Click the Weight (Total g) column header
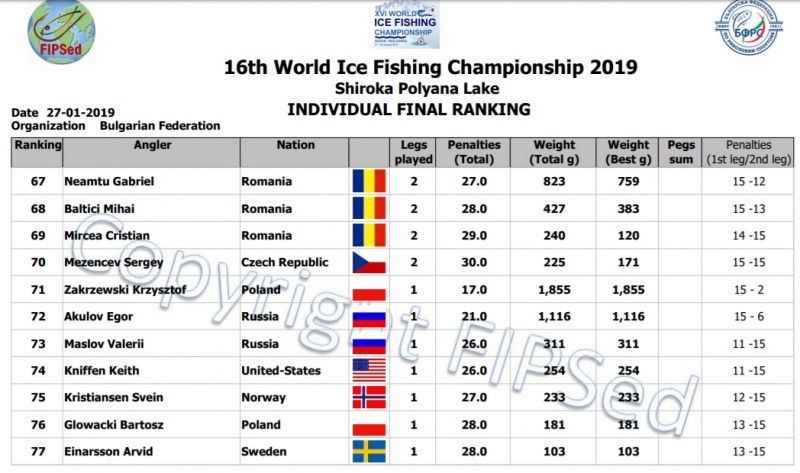 [554, 152]
